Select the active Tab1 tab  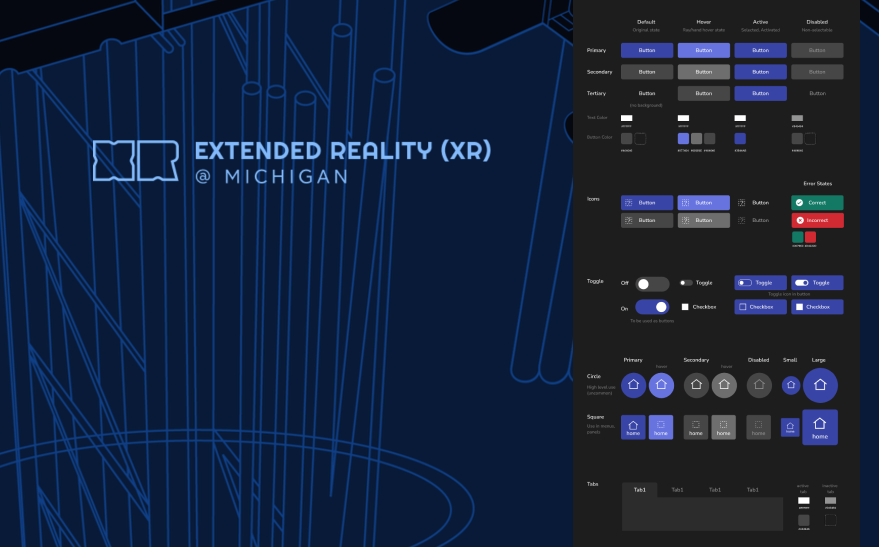[x=640, y=490]
